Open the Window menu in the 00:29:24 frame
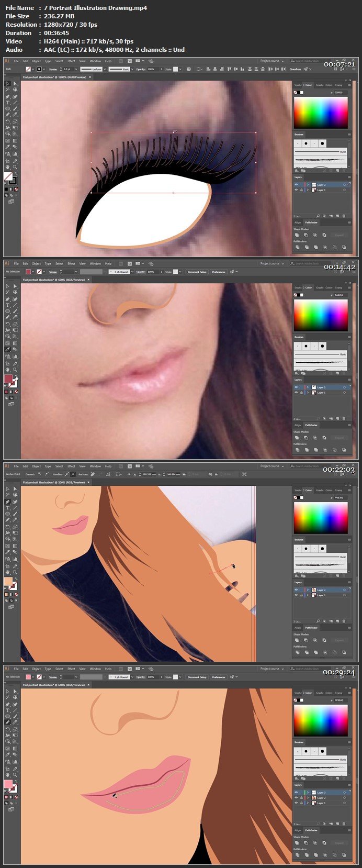Image resolution: width=362 pixels, height=868 pixels. coord(95,669)
